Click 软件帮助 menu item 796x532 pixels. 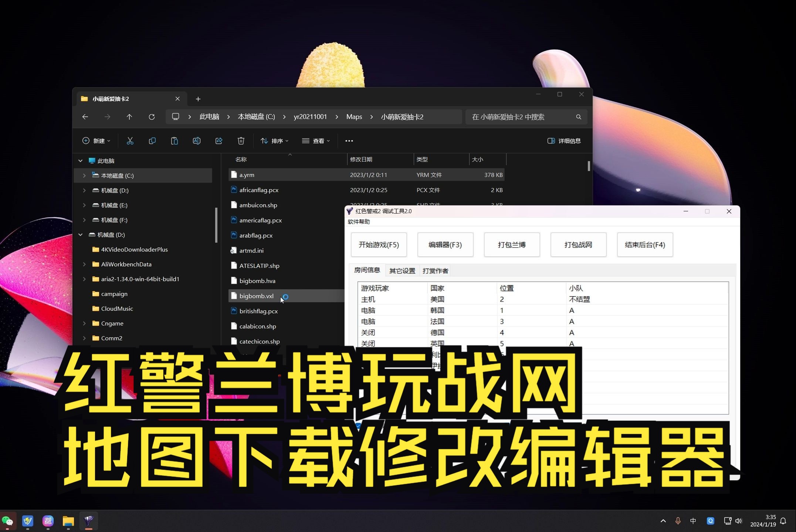[359, 221]
